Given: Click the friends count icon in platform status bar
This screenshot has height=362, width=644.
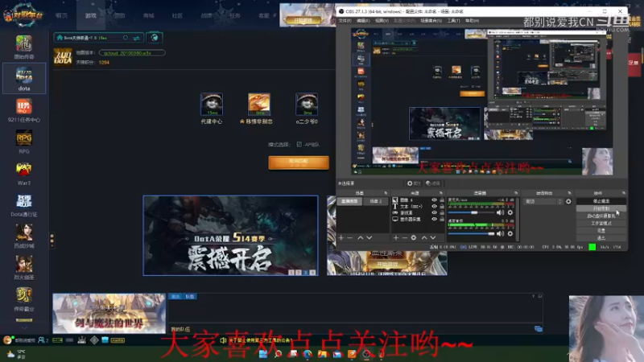Looking at the screenshot, I should pos(43,340).
